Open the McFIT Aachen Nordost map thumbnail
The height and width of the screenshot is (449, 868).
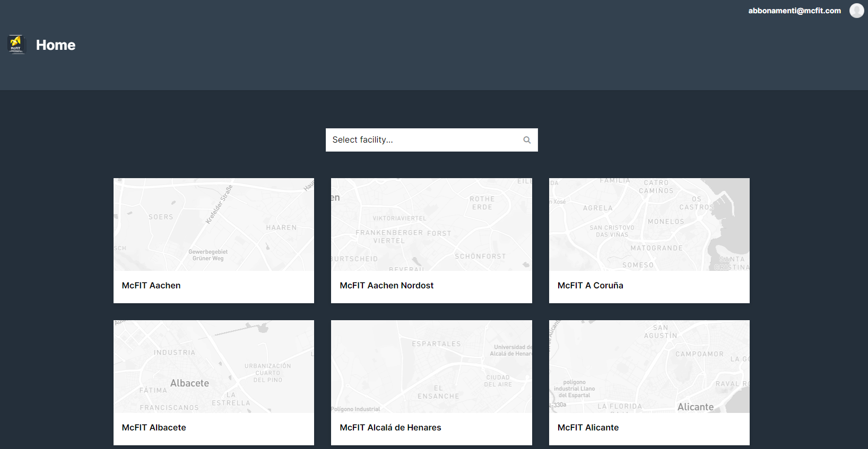coord(431,224)
